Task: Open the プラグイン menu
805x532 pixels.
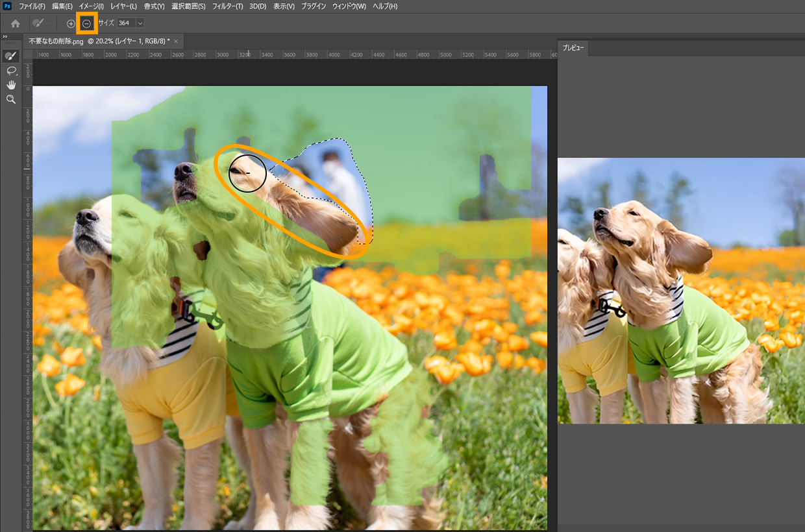Action: tap(314, 6)
